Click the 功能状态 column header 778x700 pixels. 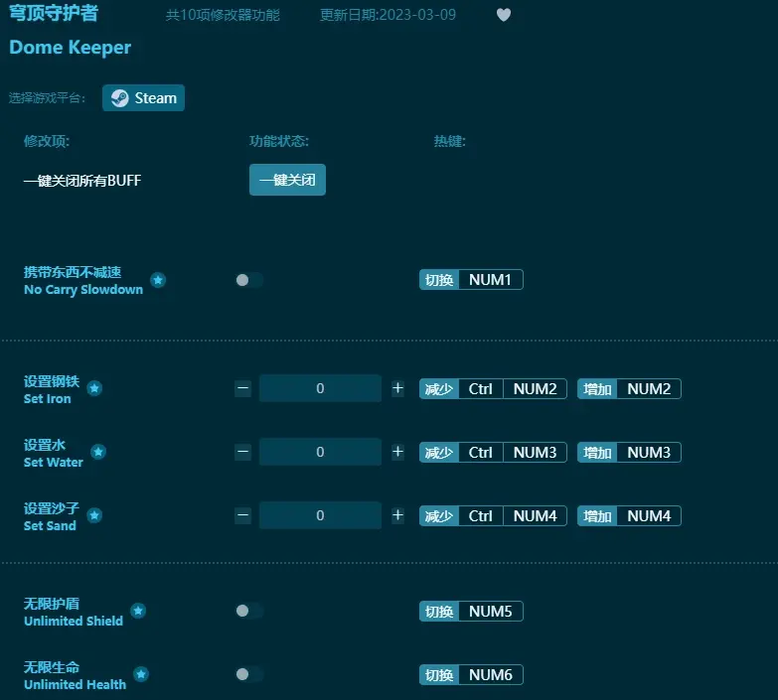(x=279, y=141)
